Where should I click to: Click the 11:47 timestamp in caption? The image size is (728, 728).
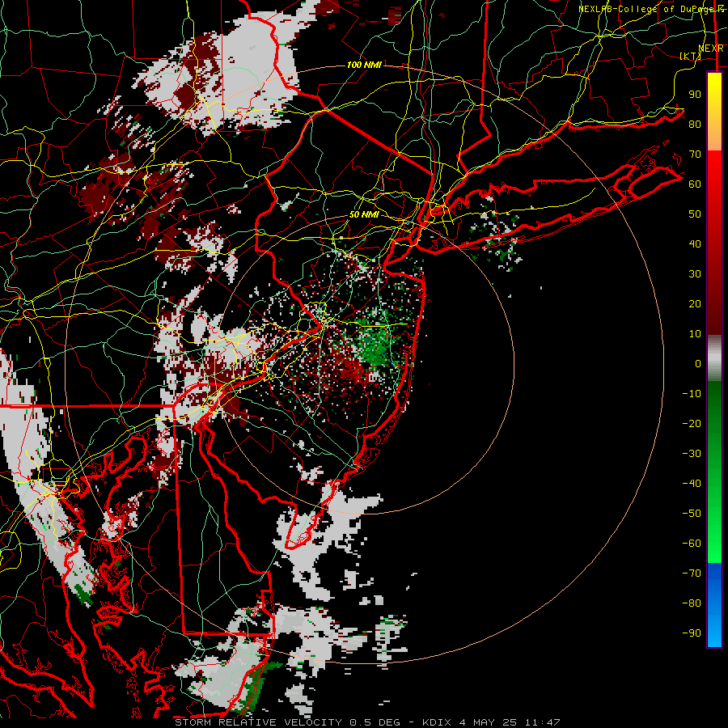tap(542, 722)
